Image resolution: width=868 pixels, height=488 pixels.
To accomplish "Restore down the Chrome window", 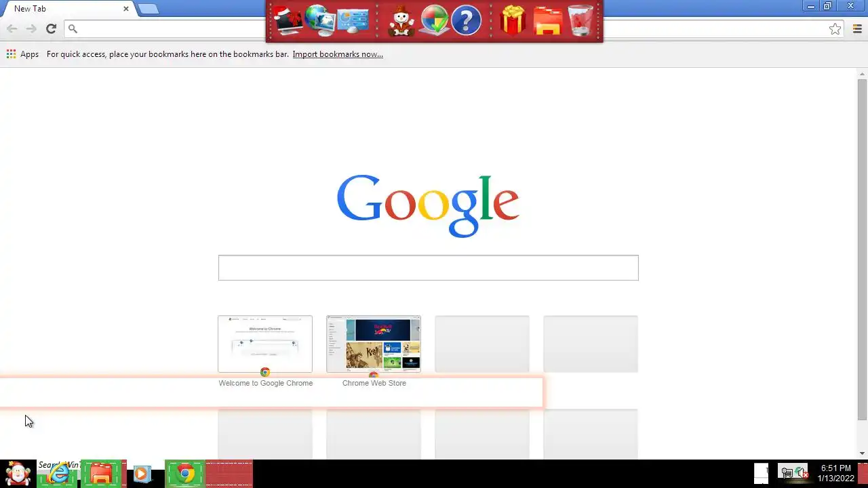I will click(828, 6).
